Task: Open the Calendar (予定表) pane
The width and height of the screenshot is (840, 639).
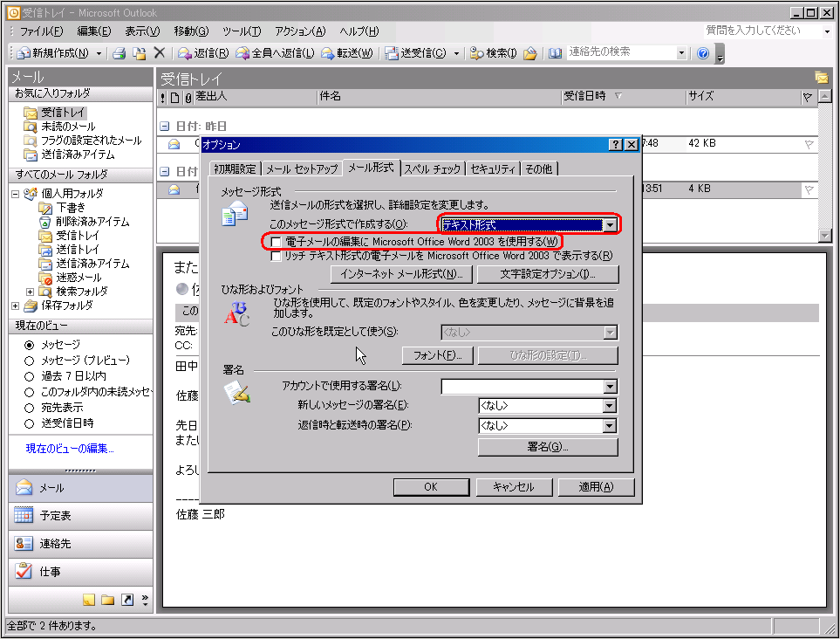Action: coord(80,516)
